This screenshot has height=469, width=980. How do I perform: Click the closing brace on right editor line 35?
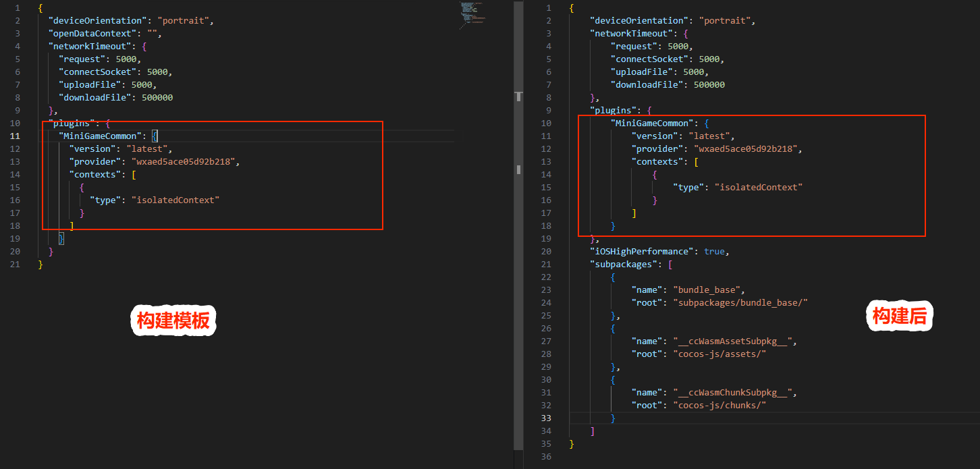coord(572,443)
